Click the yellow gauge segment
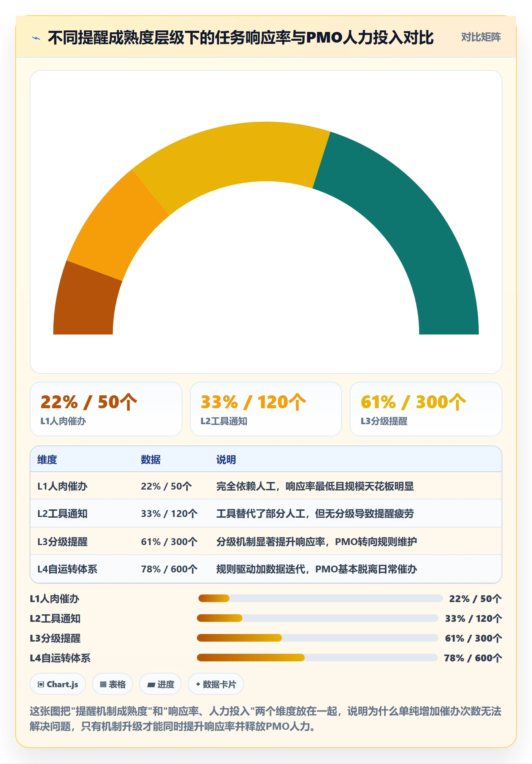Viewport: 532px width, 764px height. click(236, 154)
